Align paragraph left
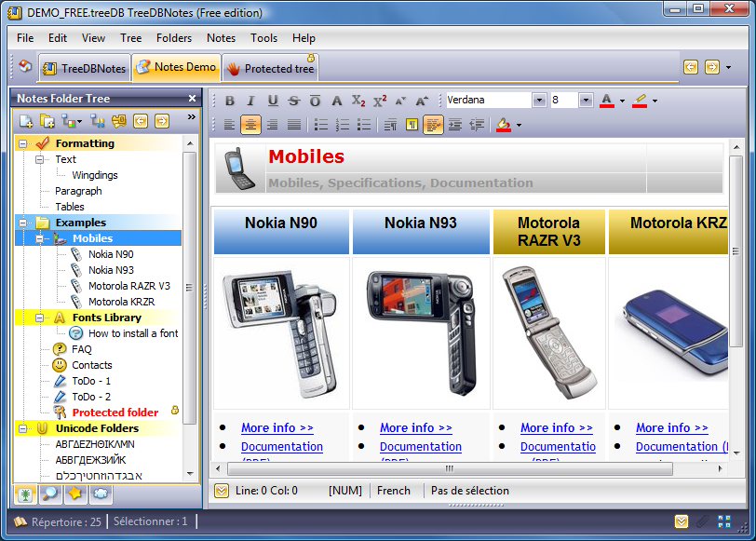Screen dimensions: 756x541 click(x=229, y=125)
